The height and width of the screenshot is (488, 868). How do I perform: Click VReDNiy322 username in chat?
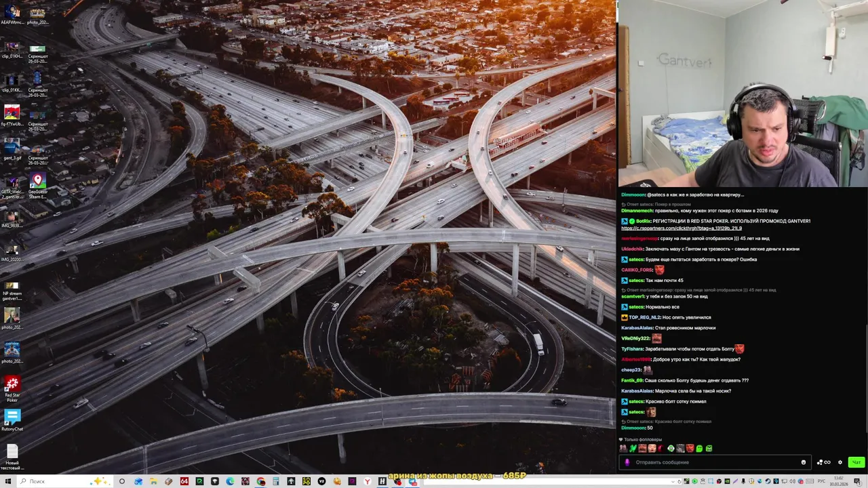635,338
